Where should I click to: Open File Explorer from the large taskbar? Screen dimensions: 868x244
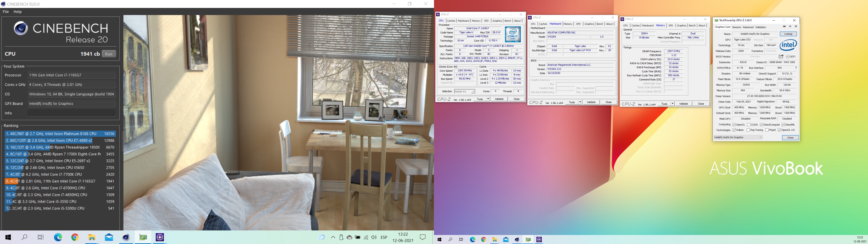click(92, 238)
